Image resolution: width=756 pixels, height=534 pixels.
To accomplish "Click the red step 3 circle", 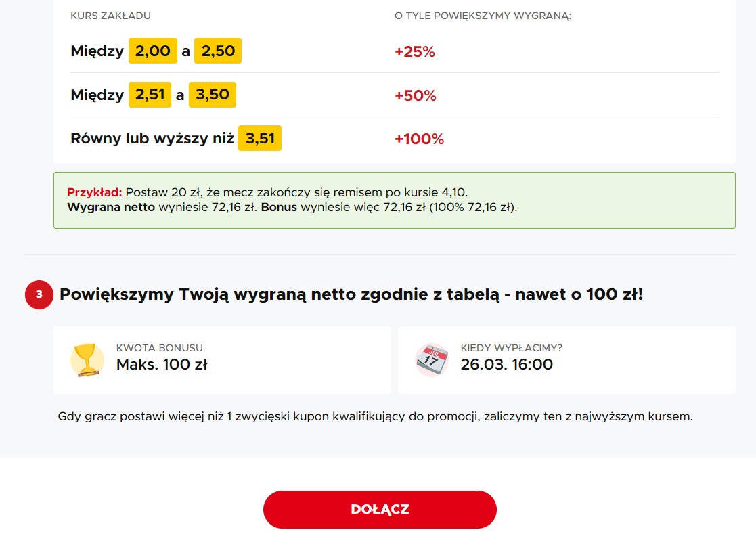I will (39, 295).
